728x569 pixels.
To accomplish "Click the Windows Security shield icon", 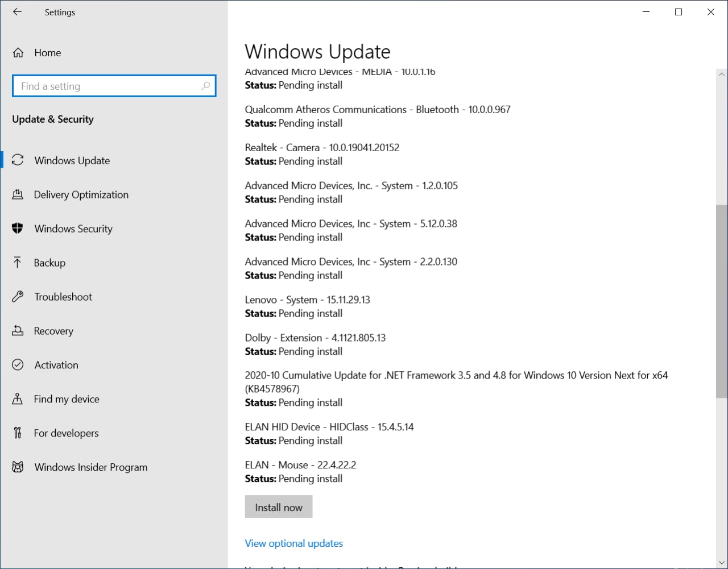I will pyautogui.click(x=18, y=229).
